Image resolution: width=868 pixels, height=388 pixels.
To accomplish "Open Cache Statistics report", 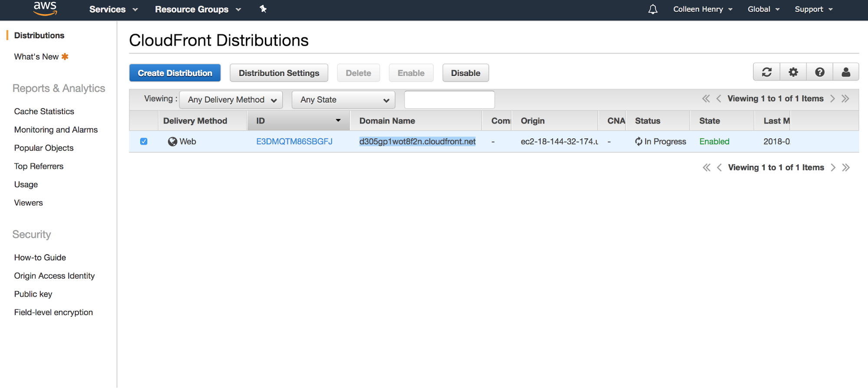I will click(44, 112).
